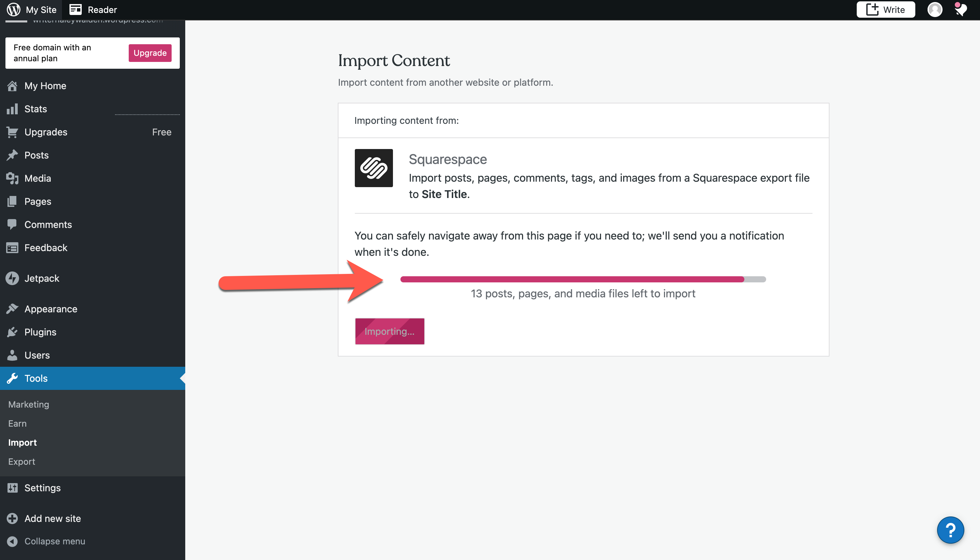Viewport: 980px width, 560px height.
Task: Expand the Appearance menu item
Action: (x=51, y=309)
